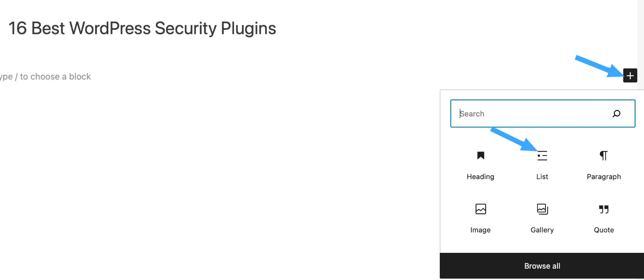Click the "Image" text label
This screenshot has width=644, height=280.
tap(480, 230)
